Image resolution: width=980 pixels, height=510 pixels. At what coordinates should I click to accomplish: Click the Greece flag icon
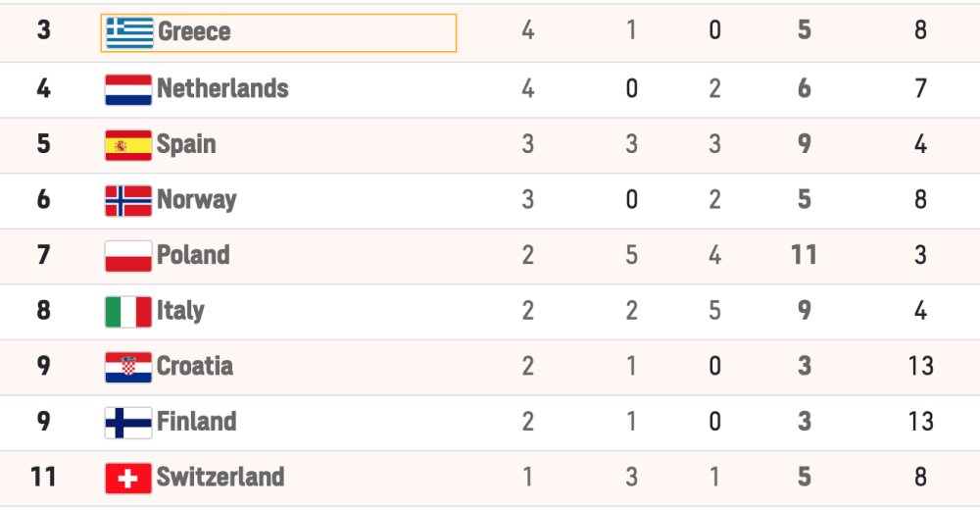[129, 32]
